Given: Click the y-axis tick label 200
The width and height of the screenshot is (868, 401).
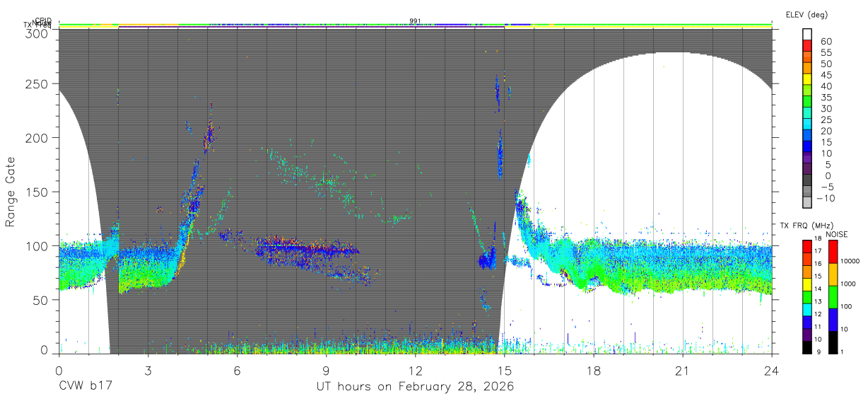Looking at the screenshot, I should coord(37,137).
